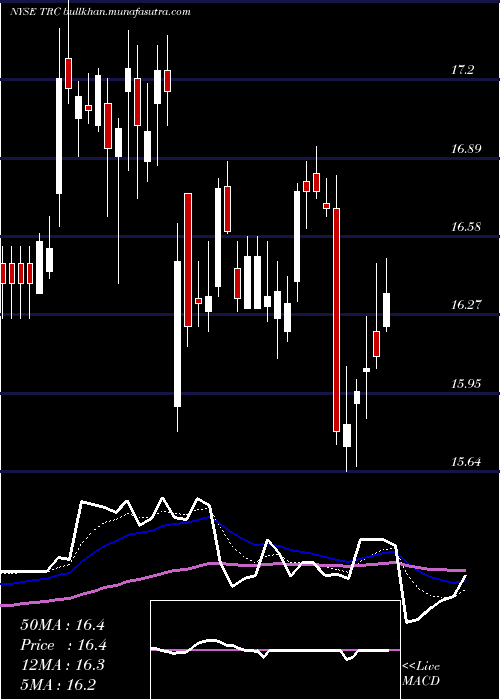500x700 pixels.
Task: Click the 50MA : 16.4 value
Action: [62, 625]
